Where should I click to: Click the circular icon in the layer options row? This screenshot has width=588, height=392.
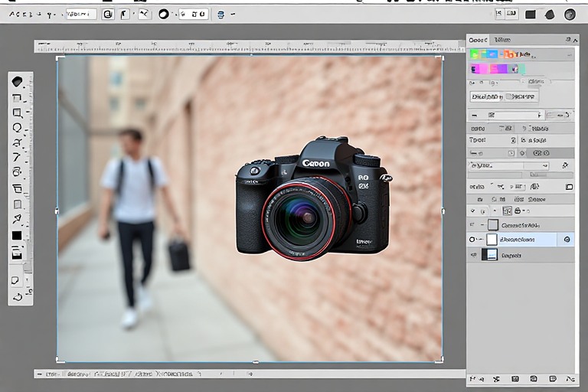point(534,187)
